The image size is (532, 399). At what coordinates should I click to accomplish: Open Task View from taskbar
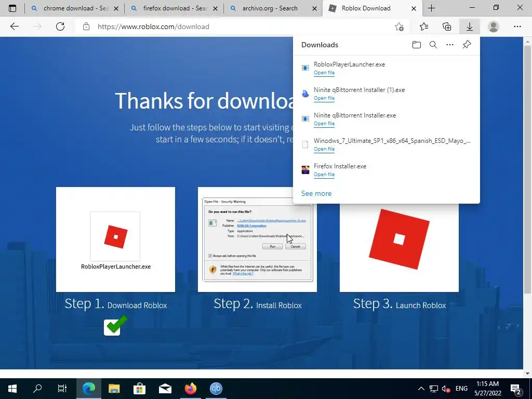tap(62, 389)
